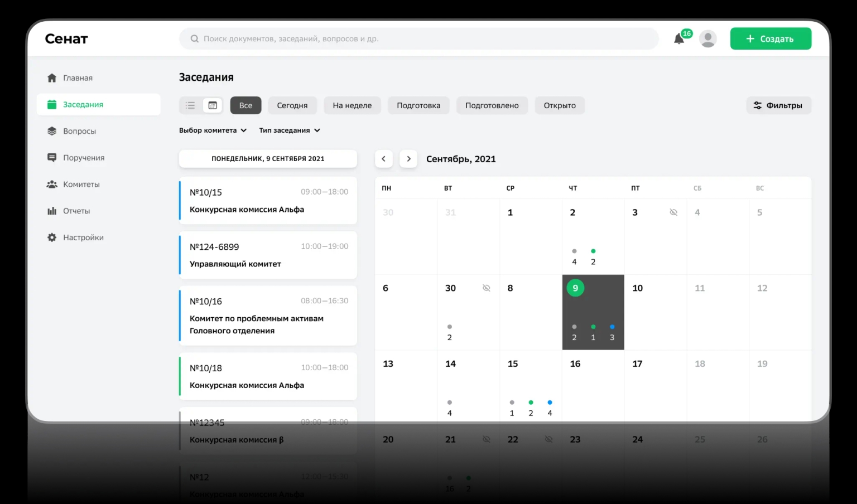Click the document search field
The image size is (857, 504).
[x=419, y=38]
